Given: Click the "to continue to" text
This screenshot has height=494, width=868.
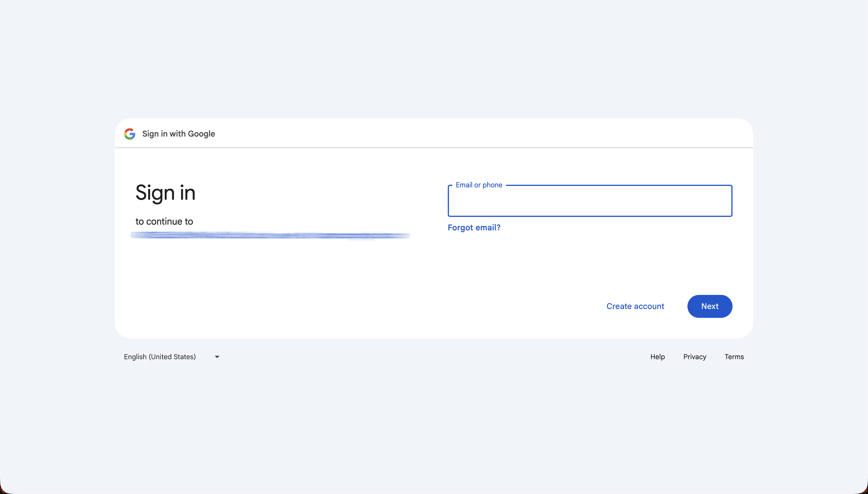Looking at the screenshot, I should tap(164, 221).
